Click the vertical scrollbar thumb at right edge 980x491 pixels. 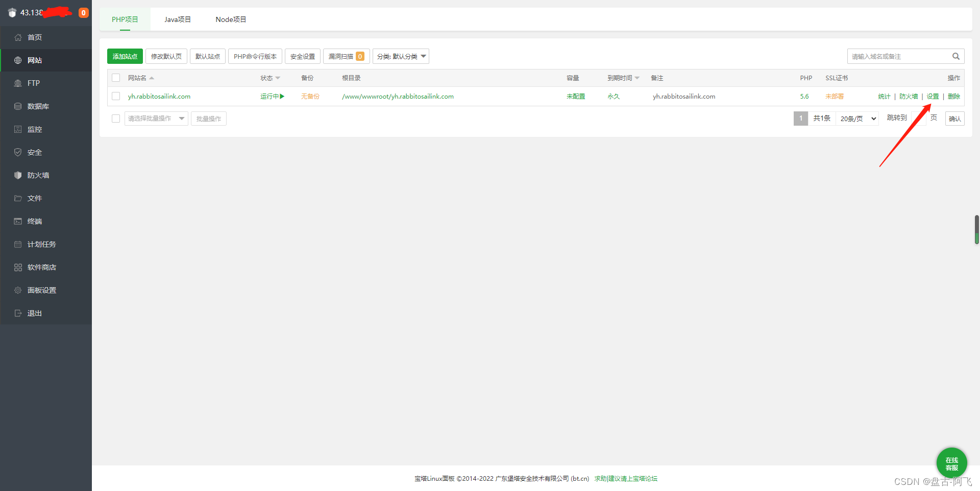coord(977,230)
